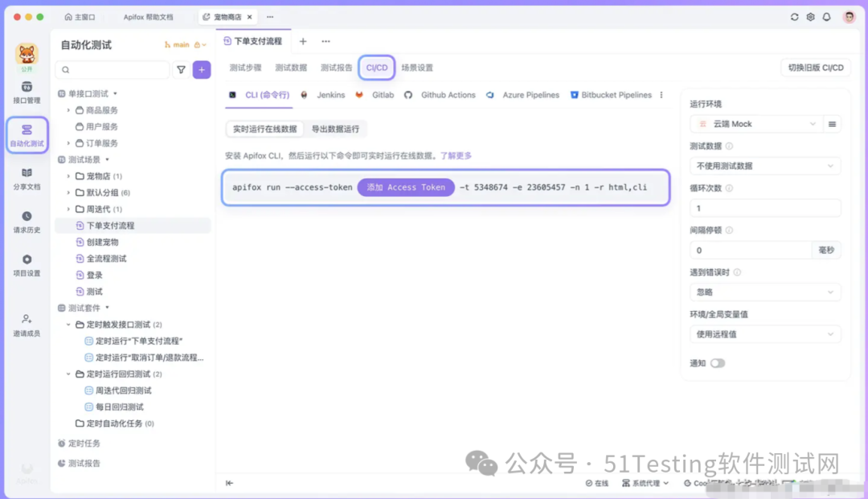Image resolution: width=868 pixels, height=499 pixels.
Task: Click 添加 Access Token button
Action: (406, 187)
